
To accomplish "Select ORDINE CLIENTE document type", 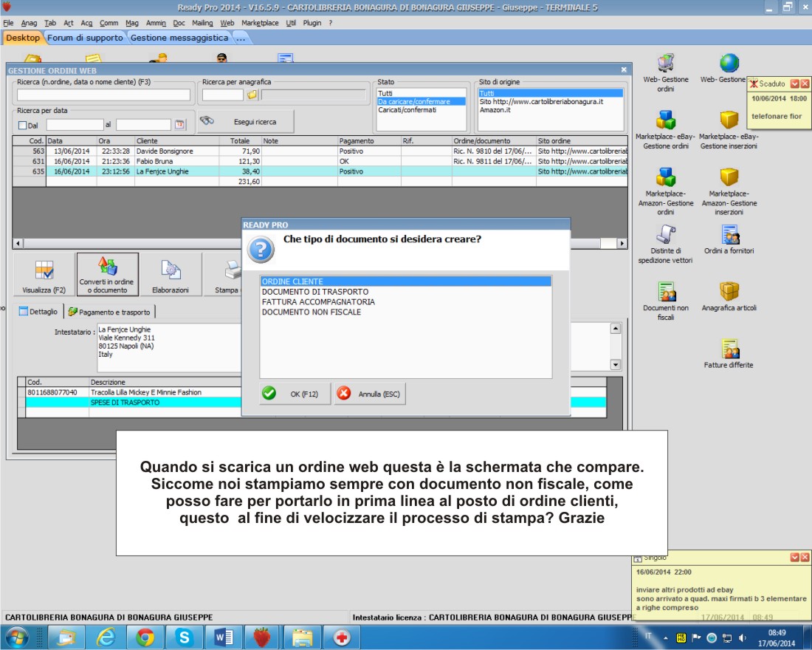I will coord(405,281).
